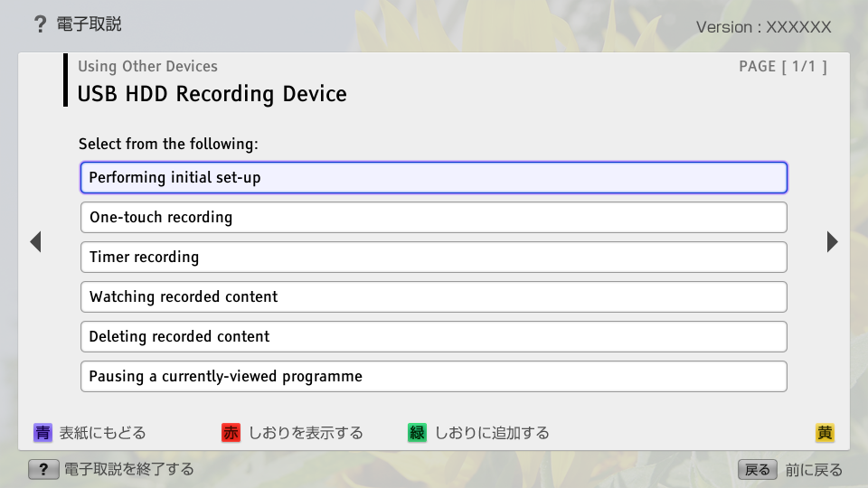
Task: Click 電子取説を終了する to exit manual
Action: pos(128,470)
